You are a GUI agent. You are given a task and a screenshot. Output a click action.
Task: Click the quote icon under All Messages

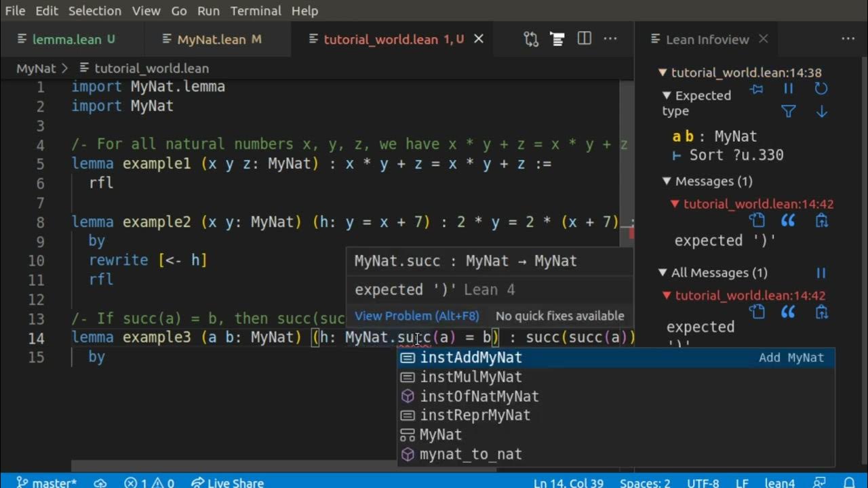[x=789, y=312]
